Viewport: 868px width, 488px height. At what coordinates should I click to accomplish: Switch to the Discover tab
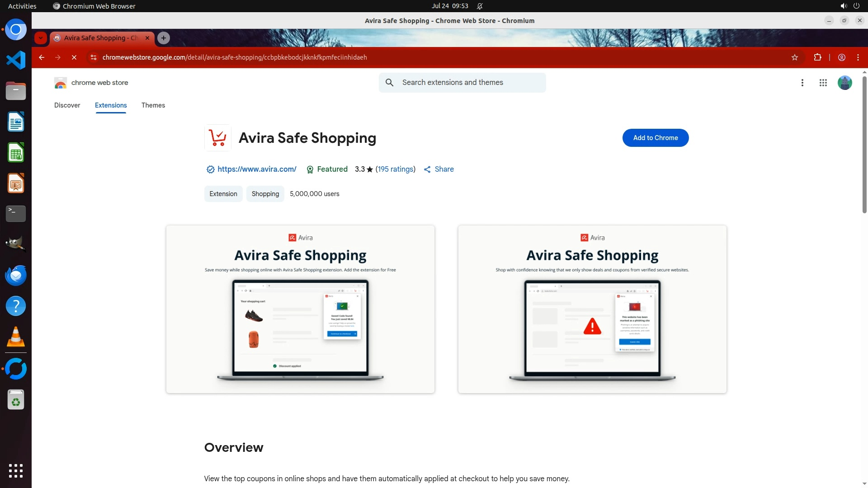67,105
